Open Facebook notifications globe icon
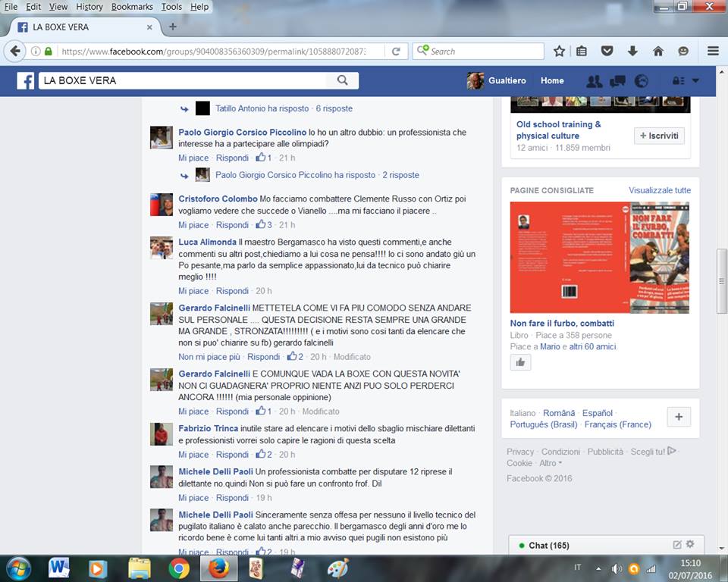This screenshot has height=582, width=728. [641, 81]
